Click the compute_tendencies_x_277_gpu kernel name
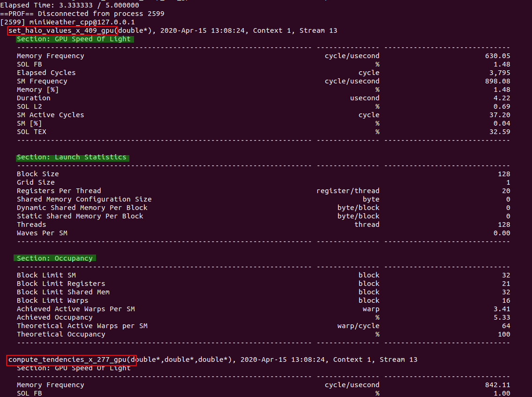The image size is (532, 397). [70, 360]
